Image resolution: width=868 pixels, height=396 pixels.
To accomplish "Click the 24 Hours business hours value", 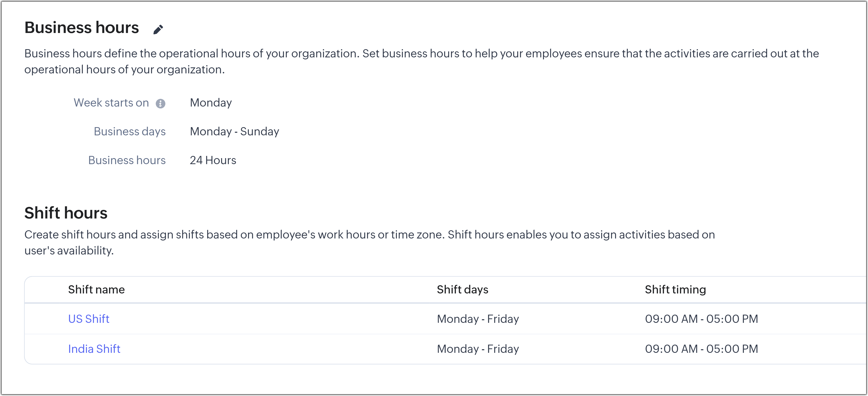I will tap(213, 160).
